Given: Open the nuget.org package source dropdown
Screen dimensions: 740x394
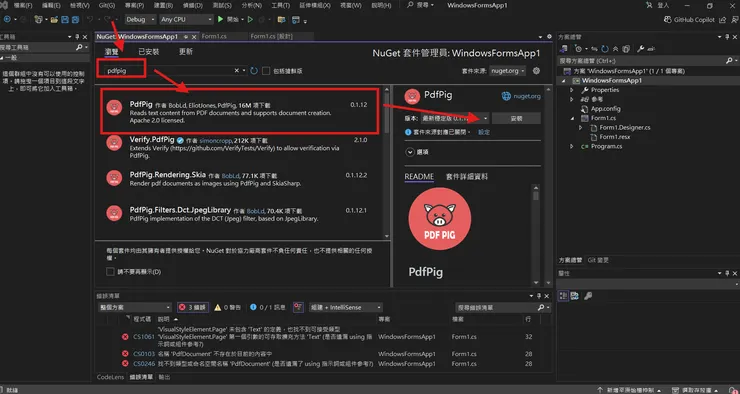Looking at the screenshot, I should point(508,71).
